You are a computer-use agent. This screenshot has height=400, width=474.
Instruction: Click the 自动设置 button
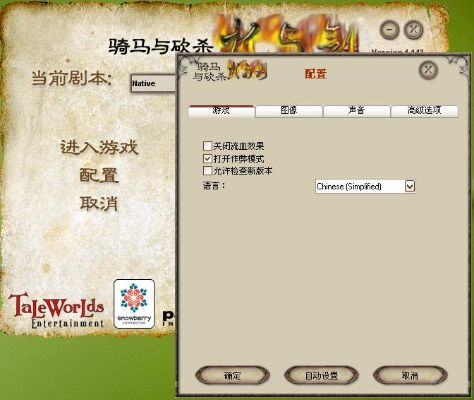321,376
